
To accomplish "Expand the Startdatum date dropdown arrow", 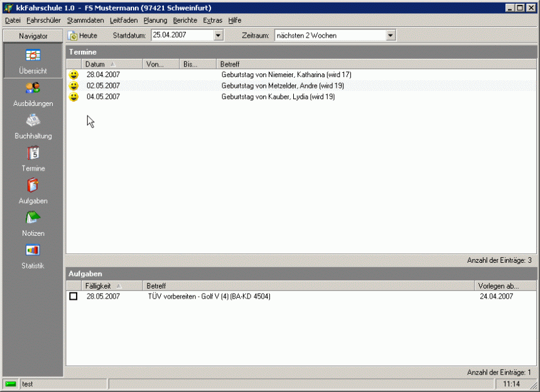I will click(219, 35).
